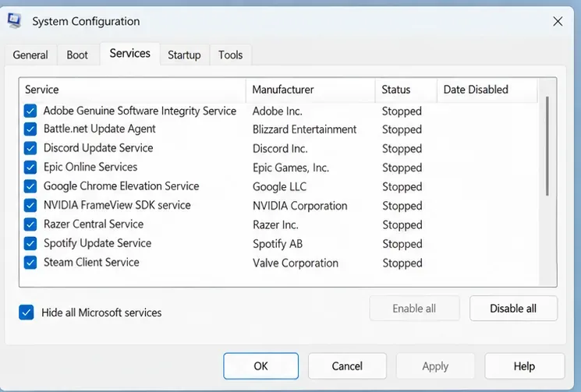
Task: Click the Valve Corporation manufacturer cell
Action: pos(296,263)
